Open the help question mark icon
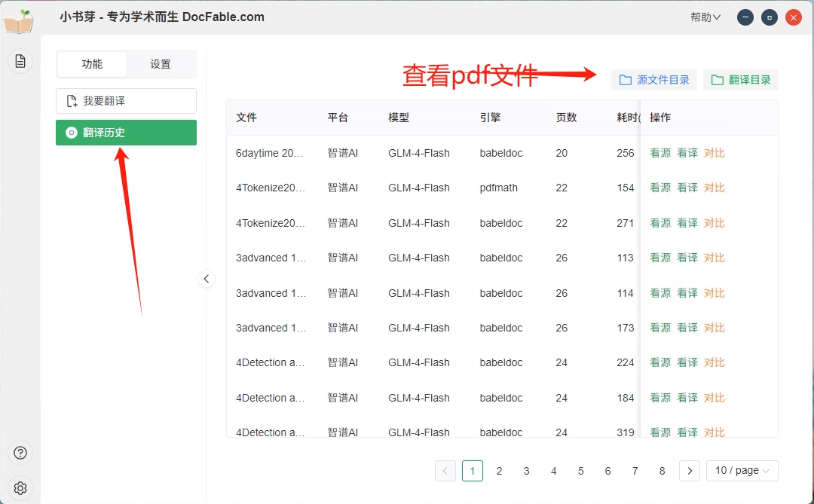814x504 pixels. coord(20,453)
